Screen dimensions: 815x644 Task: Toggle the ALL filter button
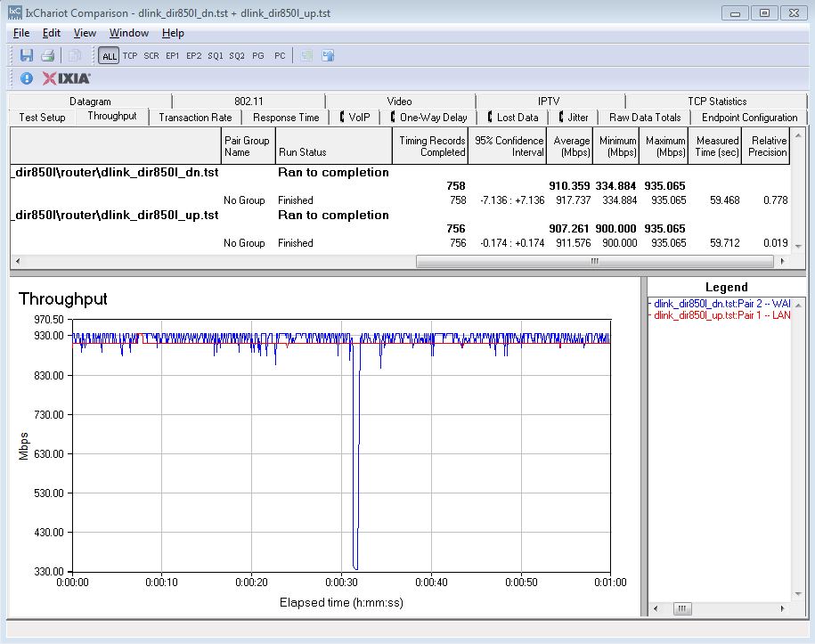pos(110,55)
